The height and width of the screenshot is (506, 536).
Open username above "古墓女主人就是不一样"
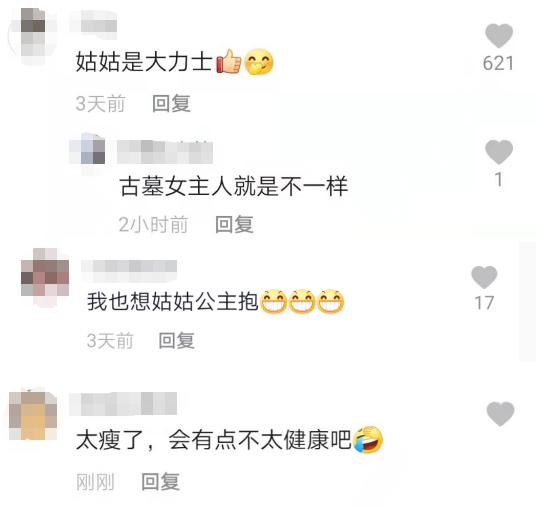pos(165,152)
